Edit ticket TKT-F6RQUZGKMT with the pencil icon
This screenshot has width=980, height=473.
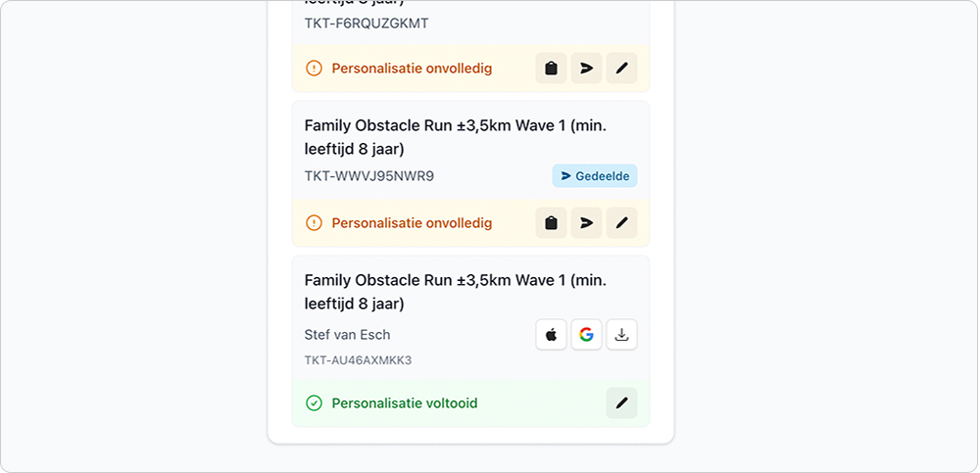pos(621,69)
